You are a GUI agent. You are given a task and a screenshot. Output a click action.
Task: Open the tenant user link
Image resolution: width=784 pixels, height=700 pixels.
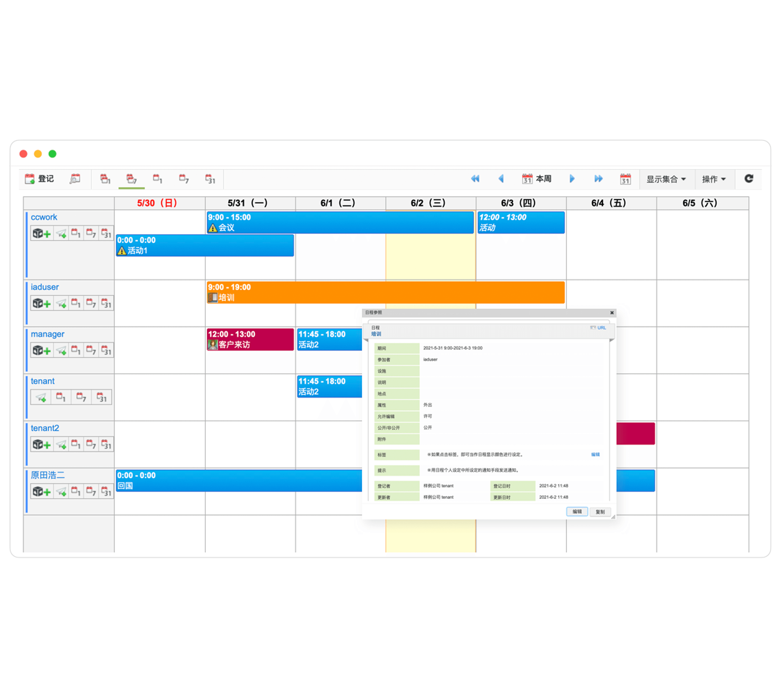pos(43,381)
